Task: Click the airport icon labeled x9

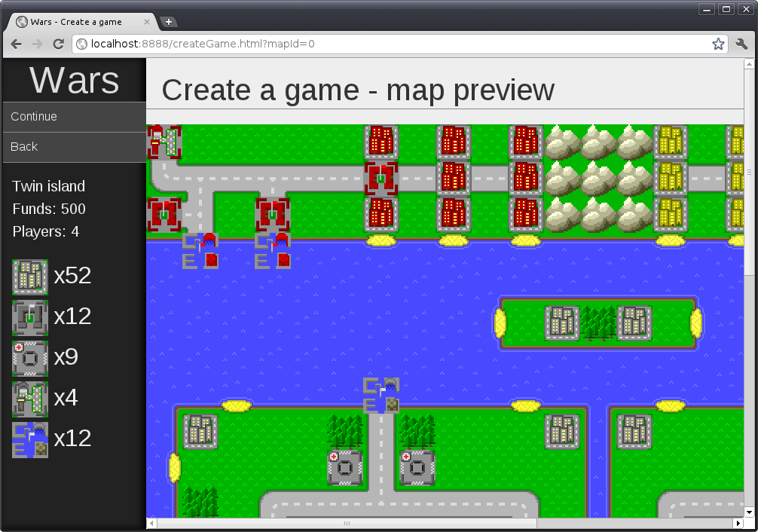Action: [30, 358]
